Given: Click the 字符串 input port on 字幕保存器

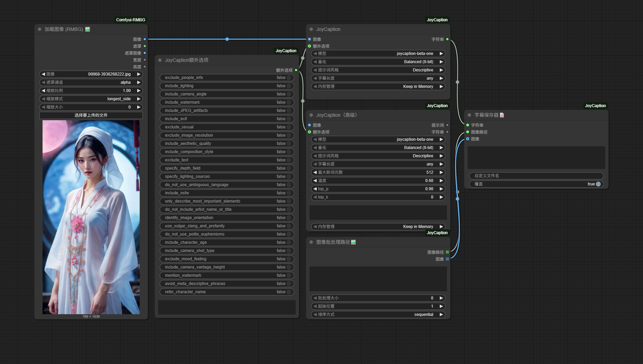Looking at the screenshot, I should pyautogui.click(x=468, y=125).
